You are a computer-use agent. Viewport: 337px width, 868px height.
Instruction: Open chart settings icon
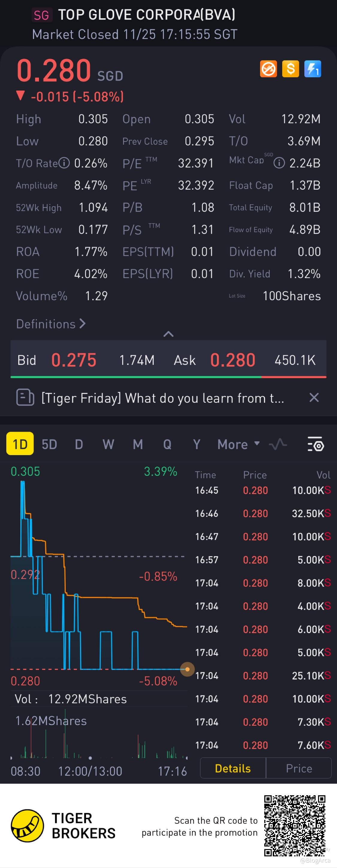click(316, 444)
